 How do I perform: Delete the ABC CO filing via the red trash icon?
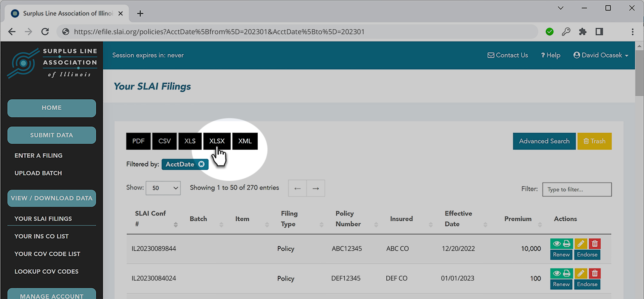[x=594, y=244]
